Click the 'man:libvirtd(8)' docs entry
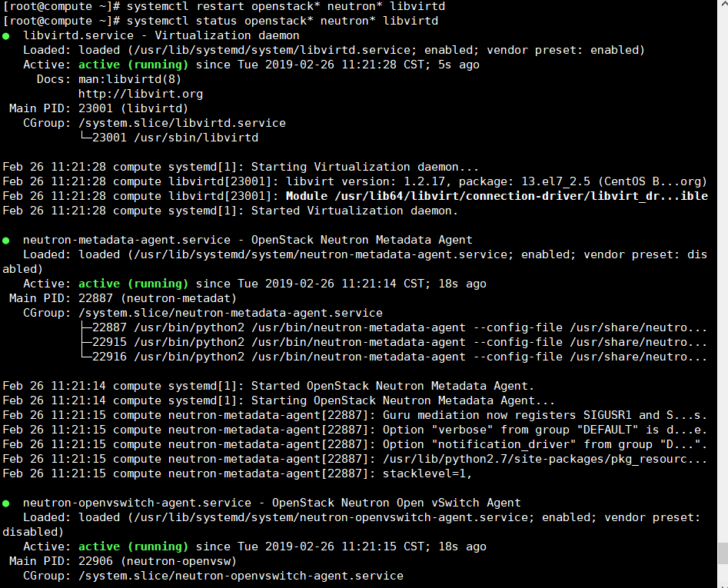The width and height of the screenshot is (728, 588). tap(130, 79)
